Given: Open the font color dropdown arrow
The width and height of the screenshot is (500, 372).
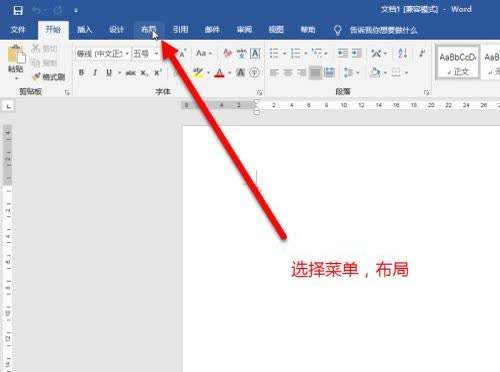Looking at the screenshot, I should point(229,73).
